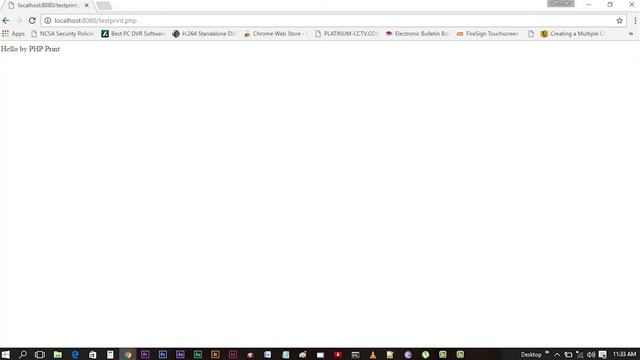Open Creating a Multiple bookmark
The image size is (640, 360).
point(573,33)
